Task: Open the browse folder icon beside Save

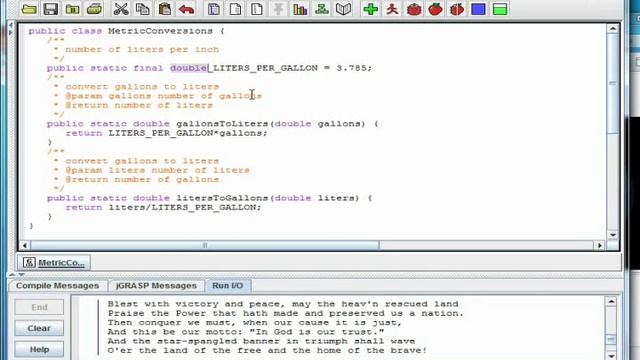Action: pyautogui.click(x=72, y=9)
